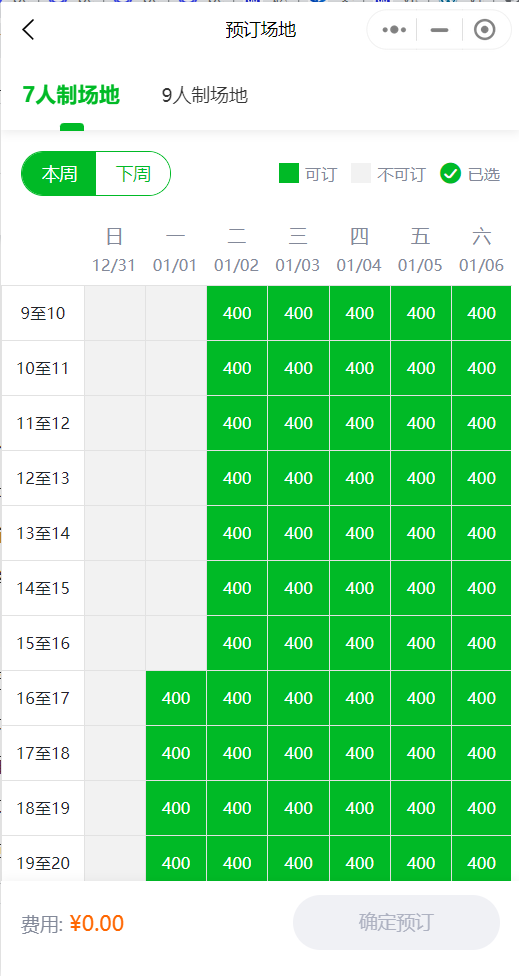Open the three-dots more options menu

[393, 30]
